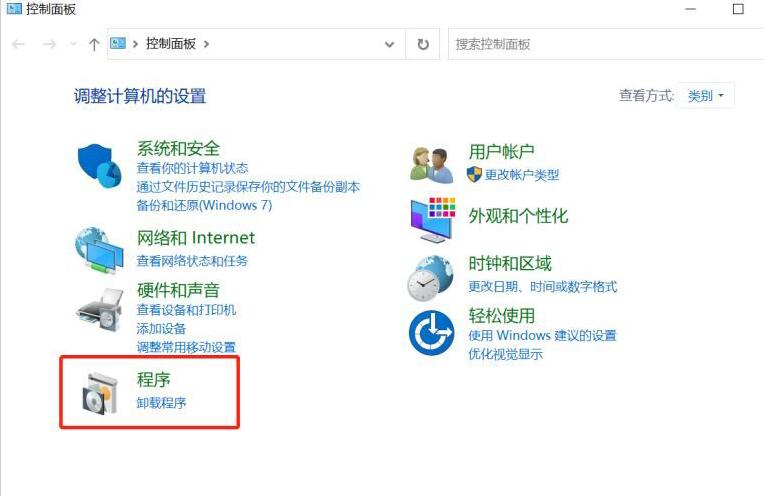Screen dimensions: 764x496
Task: Click 查看网络状态和任务 link
Action: (x=192, y=261)
